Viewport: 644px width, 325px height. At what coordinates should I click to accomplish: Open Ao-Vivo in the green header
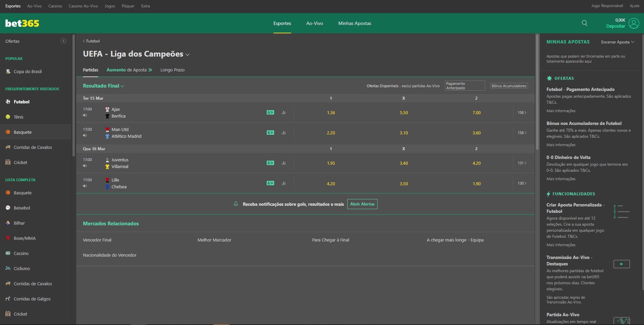[x=314, y=23]
